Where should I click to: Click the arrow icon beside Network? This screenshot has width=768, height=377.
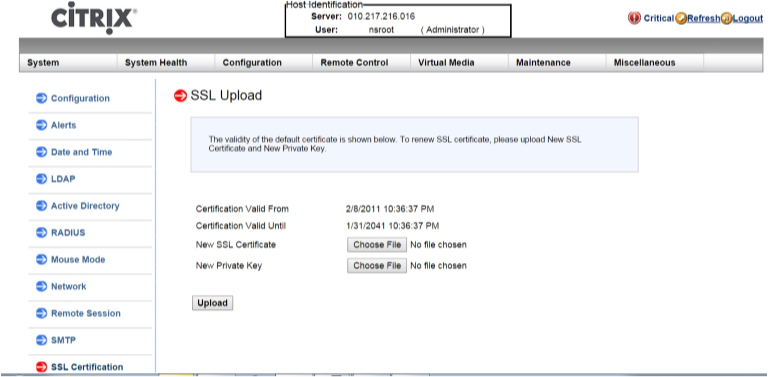click(x=42, y=286)
